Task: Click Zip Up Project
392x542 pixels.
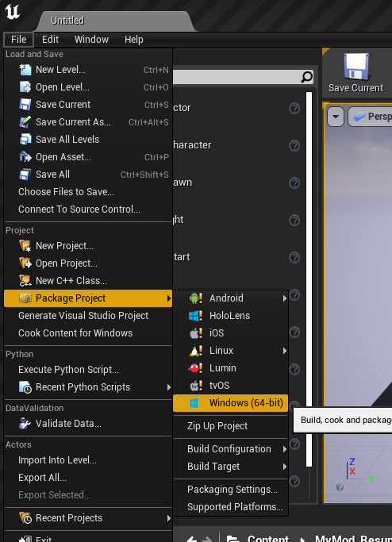Action: [x=231, y=426]
